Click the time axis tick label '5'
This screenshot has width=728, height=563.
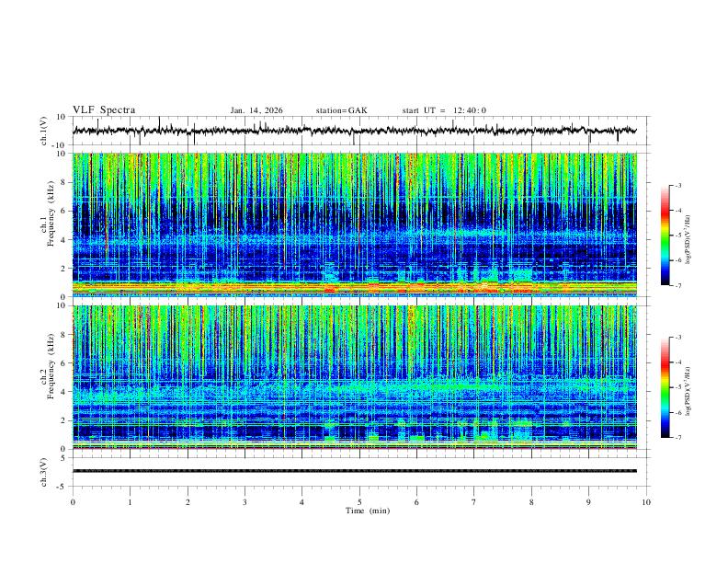pyautogui.click(x=359, y=502)
